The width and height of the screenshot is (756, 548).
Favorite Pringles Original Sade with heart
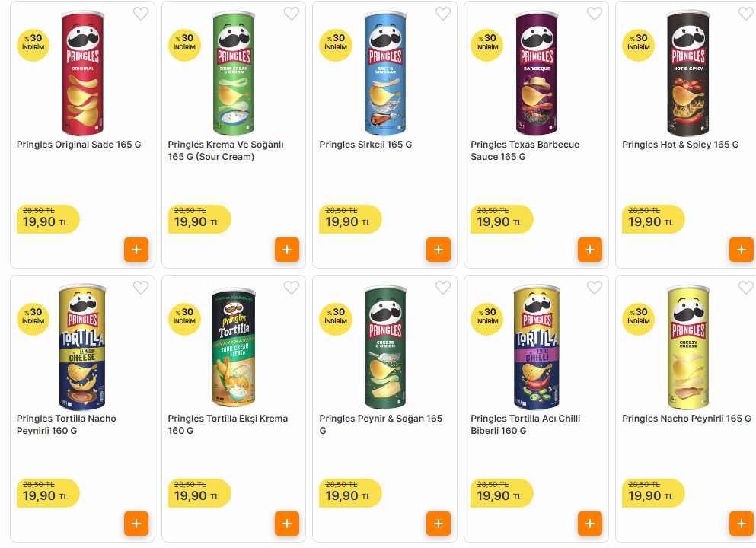pyautogui.click(x=141, y=14)
